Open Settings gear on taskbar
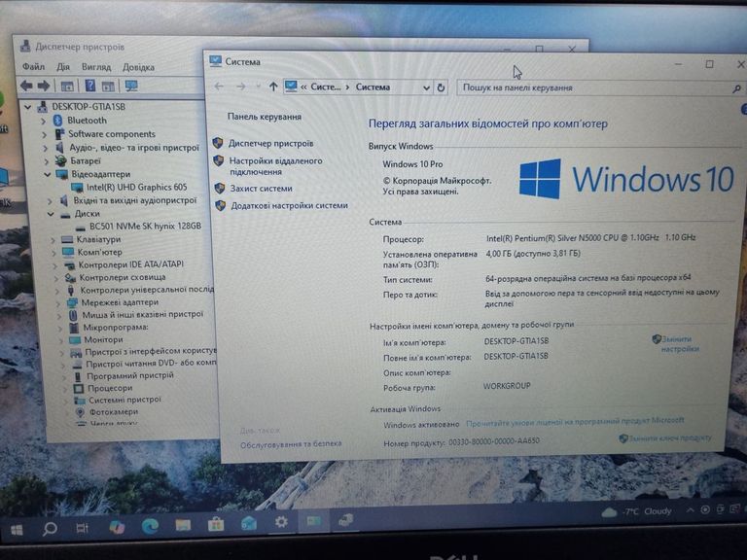 click(x=281, y=522)
